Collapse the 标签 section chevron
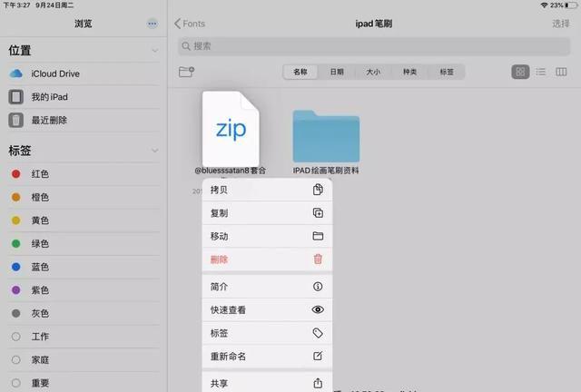581x392 pixels. [x=155, y=151]
